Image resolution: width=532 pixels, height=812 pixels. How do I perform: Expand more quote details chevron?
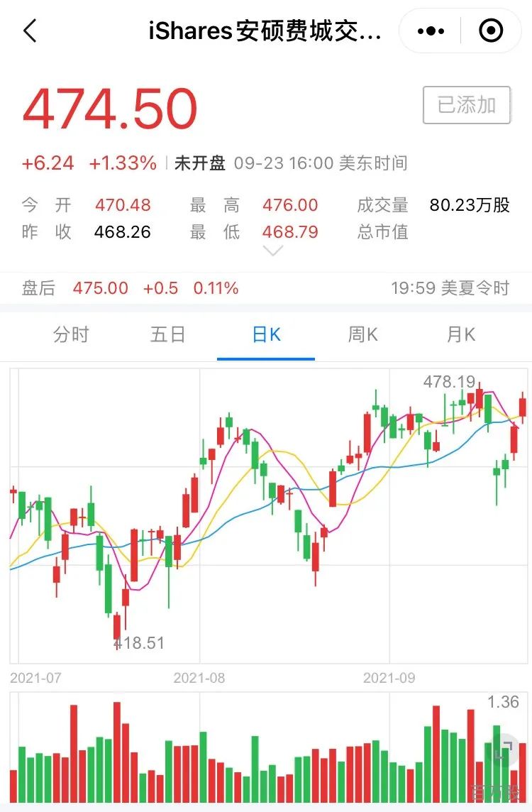tap(273, 251)
